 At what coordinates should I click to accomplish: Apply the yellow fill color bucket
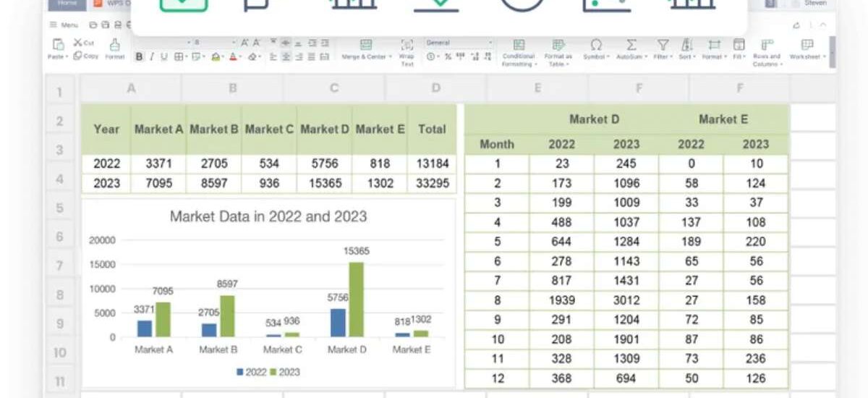(216, 56)
